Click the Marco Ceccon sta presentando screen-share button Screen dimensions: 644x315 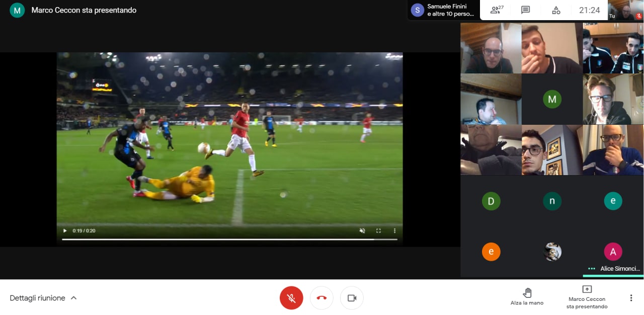pos(587,297)
